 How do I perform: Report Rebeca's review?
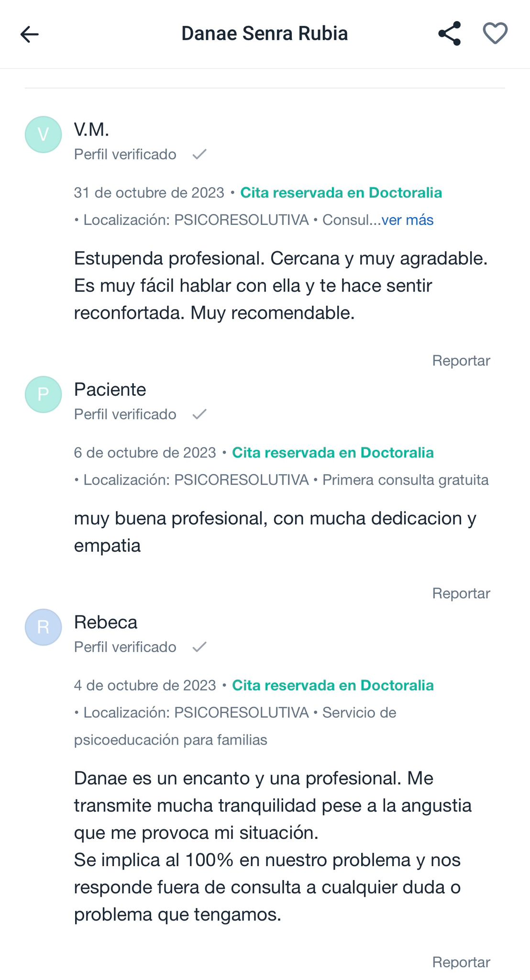[x=461, y=962]
